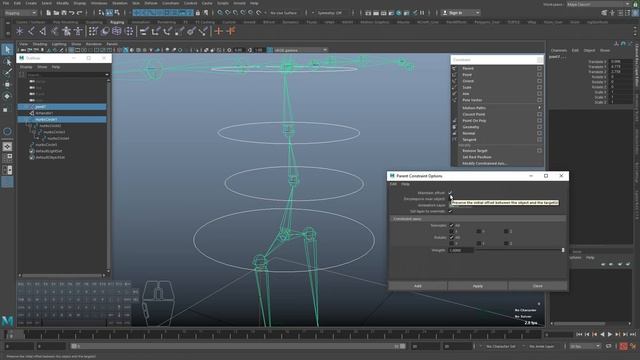Toggle Set layer to override checkbox
The width and height of the screenshot is (640, 360).
[x=451, y=211]
